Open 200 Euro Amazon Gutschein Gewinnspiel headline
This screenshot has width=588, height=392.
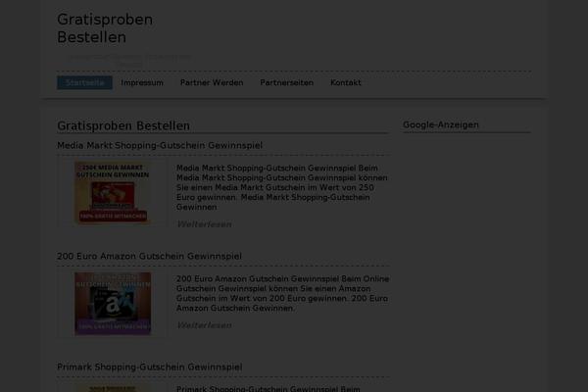click(x=149, y=256)
